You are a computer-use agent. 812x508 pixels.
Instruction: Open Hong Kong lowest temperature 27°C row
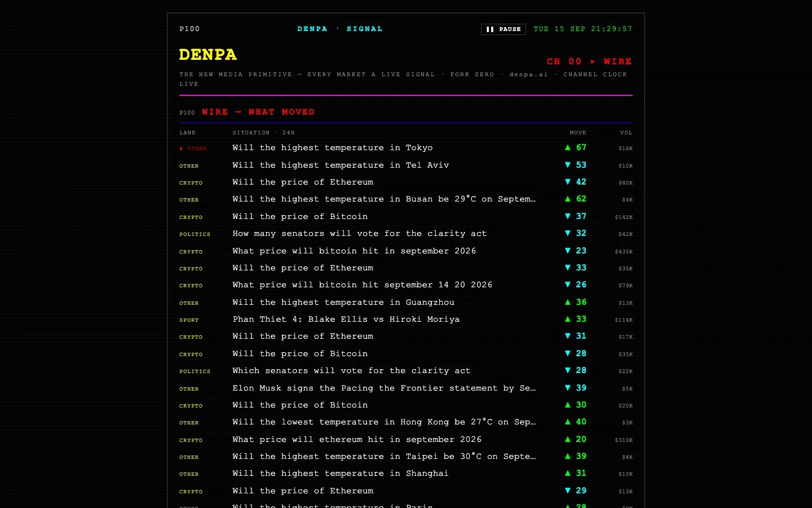tap(406, 422)
